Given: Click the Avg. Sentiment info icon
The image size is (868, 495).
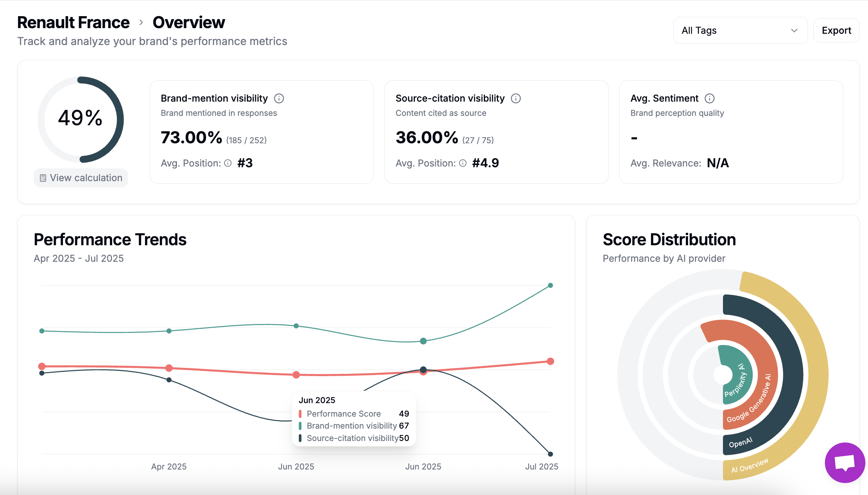Looking at the screenshot, I should (x=709, y=98).
